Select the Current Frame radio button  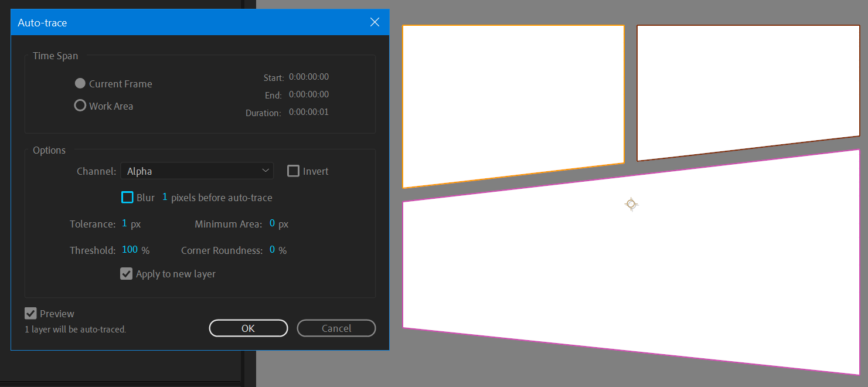point(80,84)
